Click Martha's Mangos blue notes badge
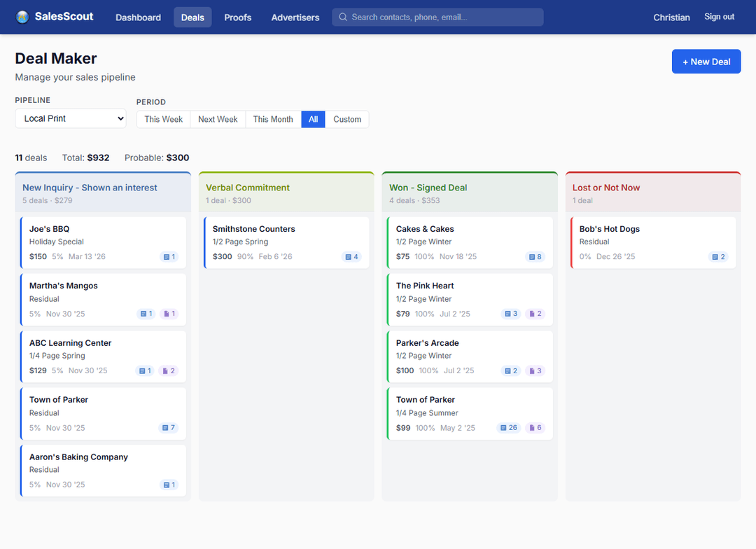756x549 pixels. point(146,314)
